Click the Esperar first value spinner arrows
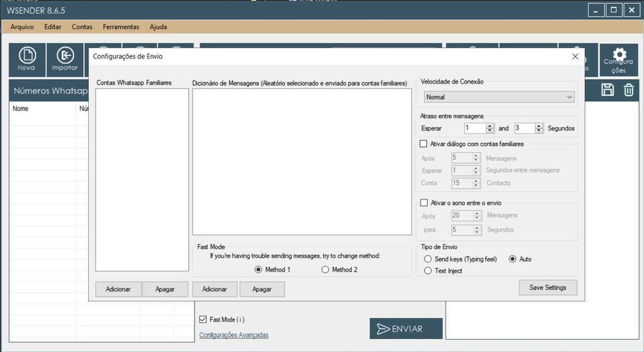This screenshot has width=644, height=352. click(489, 128)
